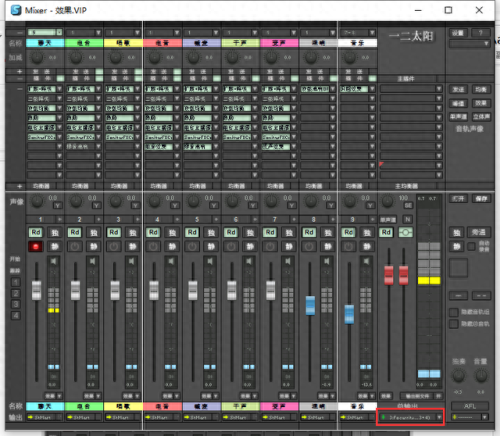Click the left red master fader
Screen dimensions: 500x436
point(389,275)
